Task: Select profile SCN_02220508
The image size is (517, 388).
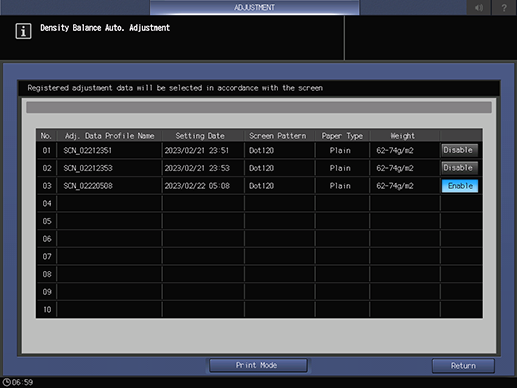Action: click(x=88, y=186)
